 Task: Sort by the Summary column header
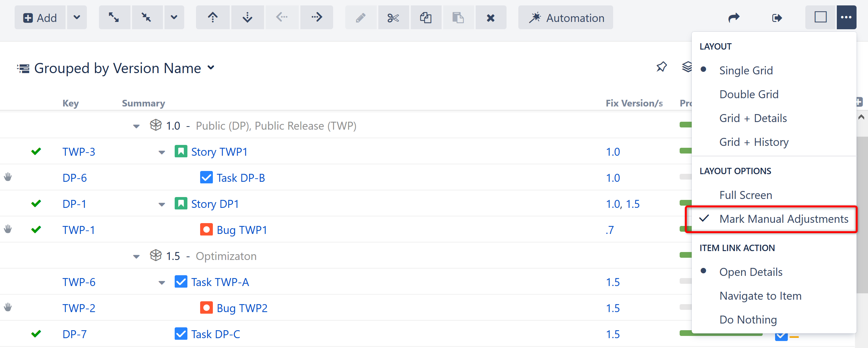click(x=143, y=103)
